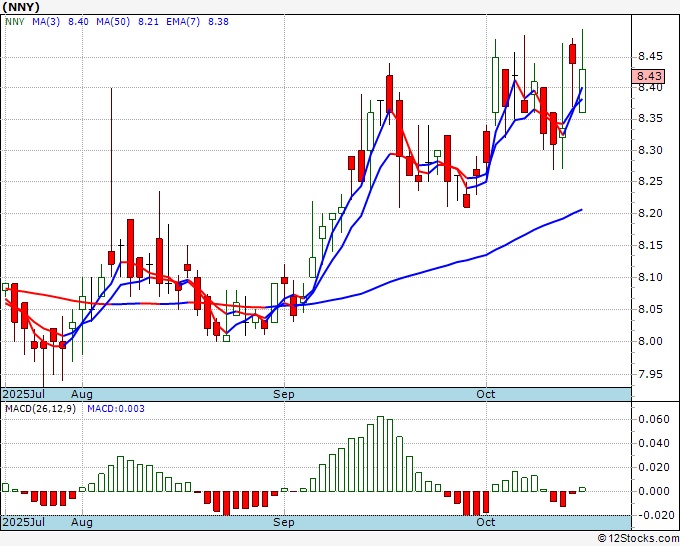The height and width of the screenshot is (546, 680).
Task: Click Aug on the price chart date axis
Action: tap(82, 394)
